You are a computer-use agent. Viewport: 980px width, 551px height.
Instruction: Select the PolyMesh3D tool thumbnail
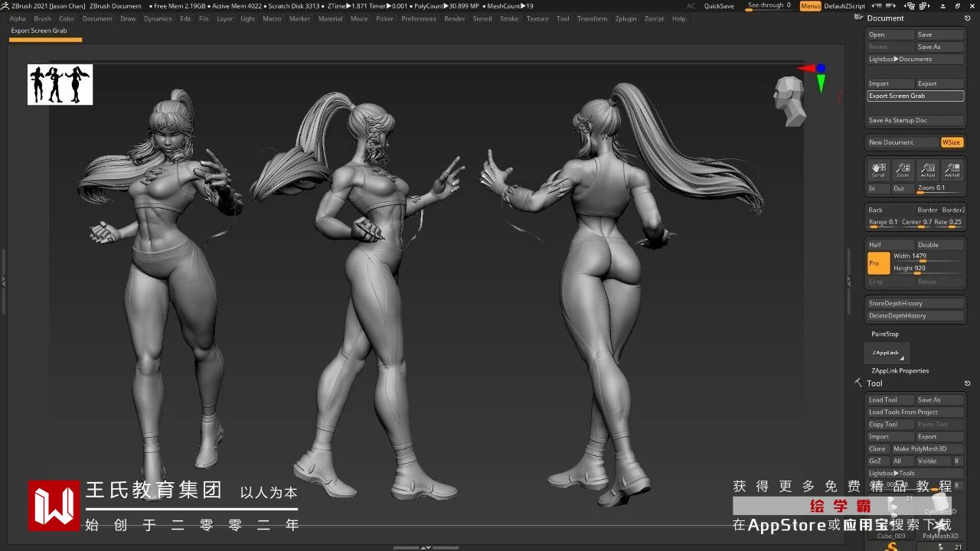point(940,528)
